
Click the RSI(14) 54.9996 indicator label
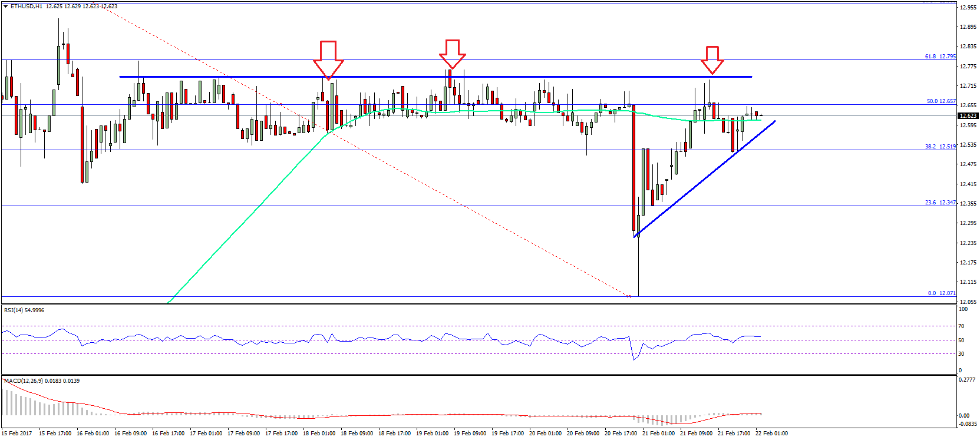(x=24, y=310)
